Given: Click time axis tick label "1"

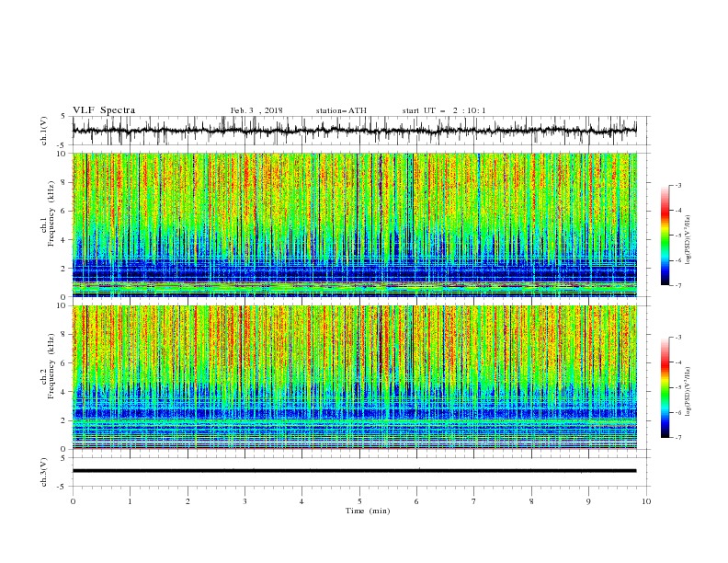Looking at the screenshot, I should click(x=130, y=501).
